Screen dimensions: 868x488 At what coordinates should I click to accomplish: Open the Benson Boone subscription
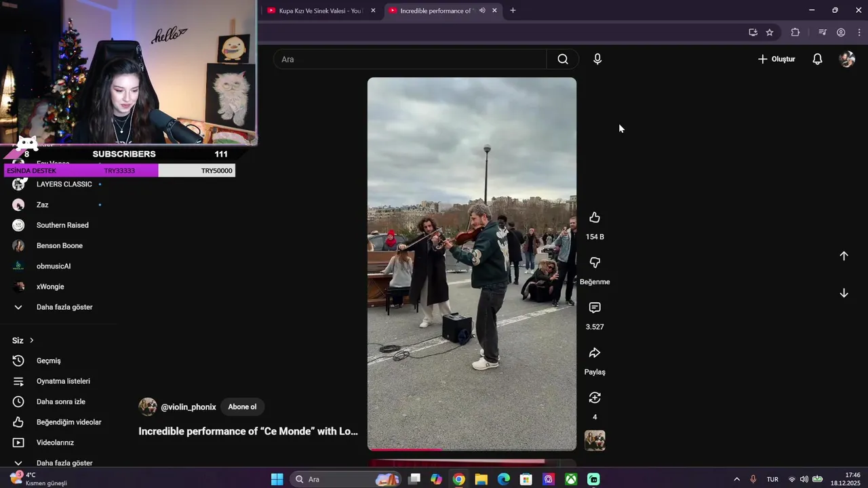[60, 245]
